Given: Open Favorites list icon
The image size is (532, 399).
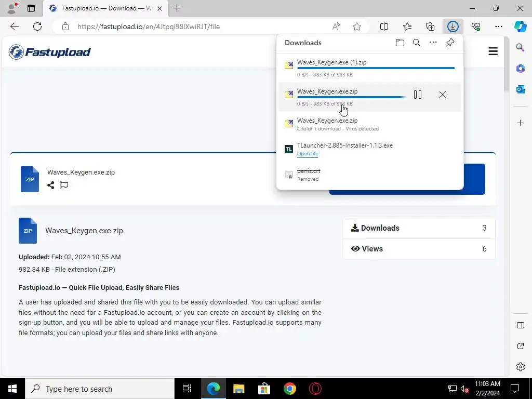Looking at the screenshot, I should 407,26.
